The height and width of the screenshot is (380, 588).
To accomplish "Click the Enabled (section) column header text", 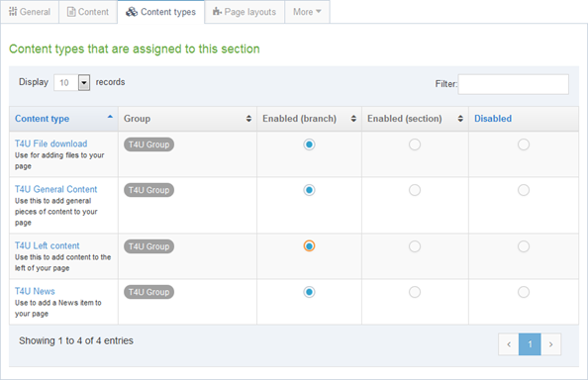I will (x=405, y=119).
